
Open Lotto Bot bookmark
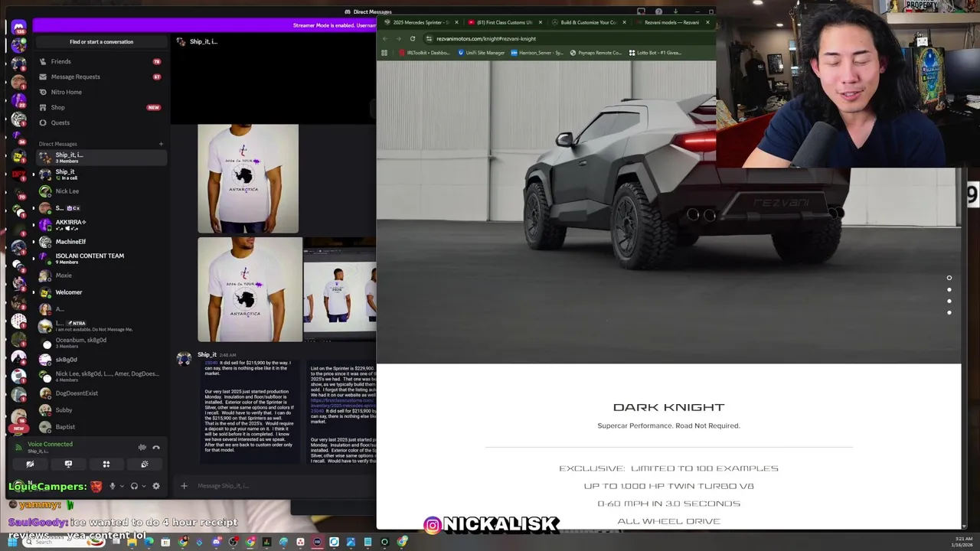click(655, 53)
